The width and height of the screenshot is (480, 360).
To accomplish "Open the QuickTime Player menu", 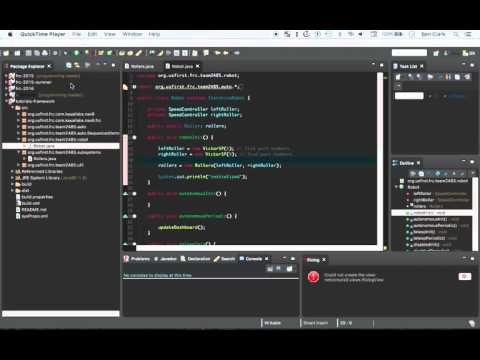I will coord(43,34).
